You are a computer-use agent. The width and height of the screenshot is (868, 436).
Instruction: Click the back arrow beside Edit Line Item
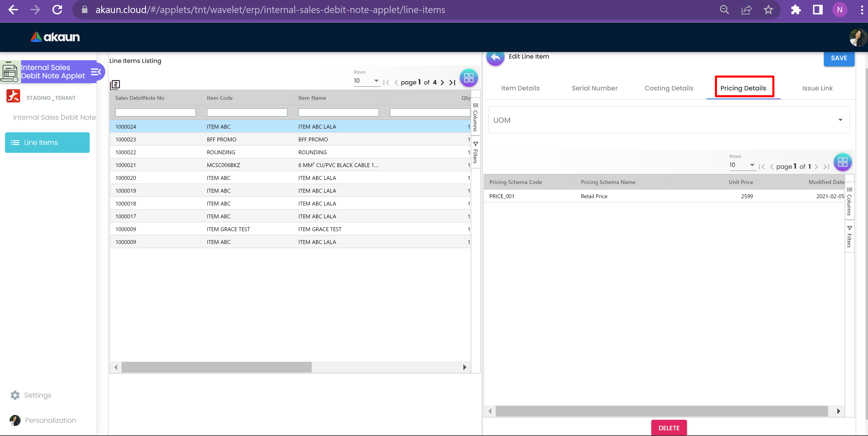coord(495,58)
